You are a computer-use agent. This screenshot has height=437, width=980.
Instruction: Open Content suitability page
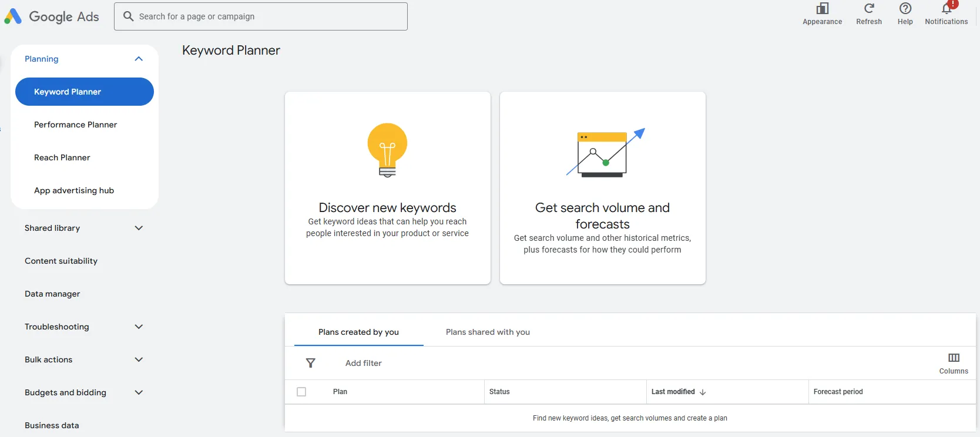61,261
